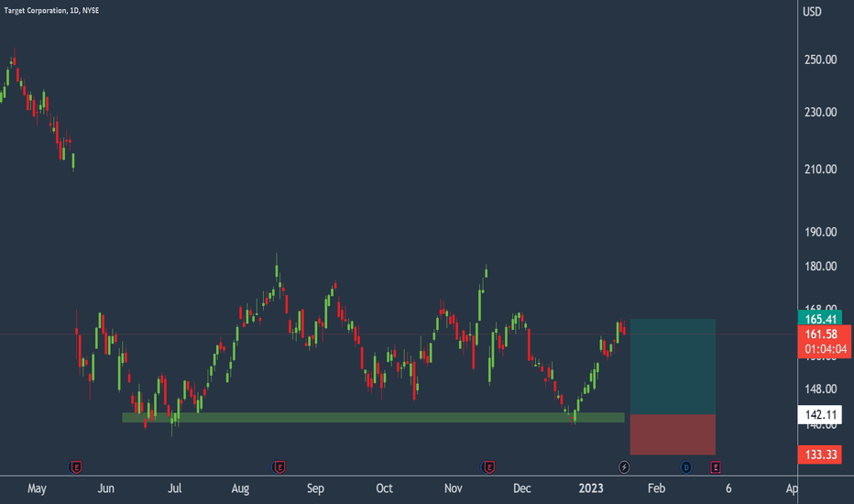Click the 190.00 price axis label
854x504 pixels.
point(820,232)
